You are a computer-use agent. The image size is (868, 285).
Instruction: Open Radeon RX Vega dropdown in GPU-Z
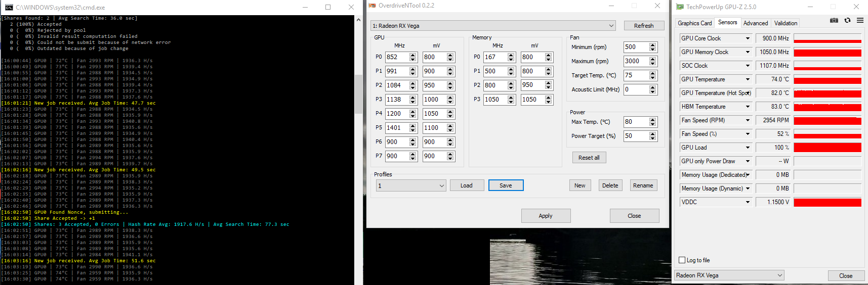729,275
